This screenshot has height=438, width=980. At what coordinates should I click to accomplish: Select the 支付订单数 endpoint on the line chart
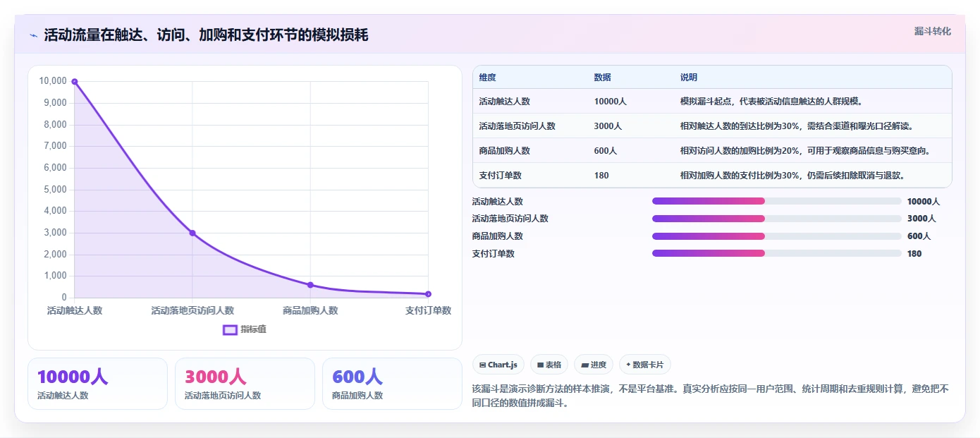428,294
